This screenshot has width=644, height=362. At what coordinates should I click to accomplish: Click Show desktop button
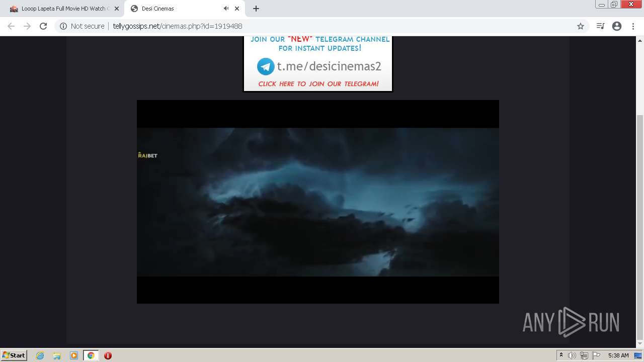638,355
